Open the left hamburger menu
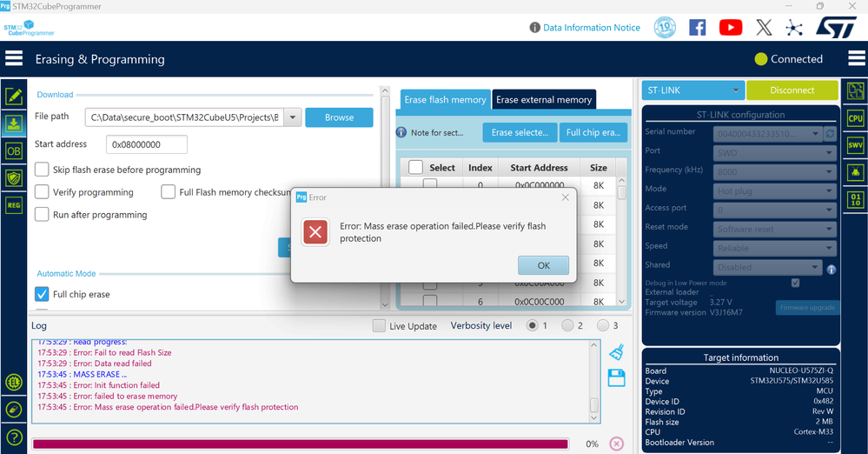 14,59
